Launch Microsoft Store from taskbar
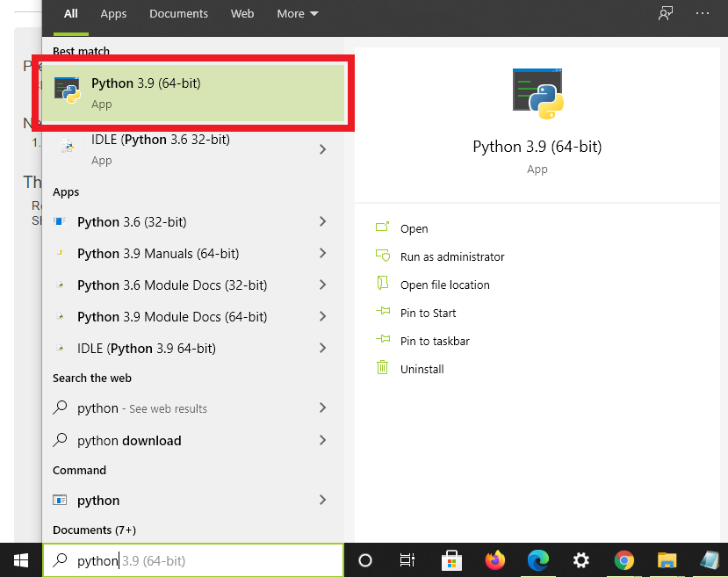Viewport: 728px width, 577px height. pos(451,560)
